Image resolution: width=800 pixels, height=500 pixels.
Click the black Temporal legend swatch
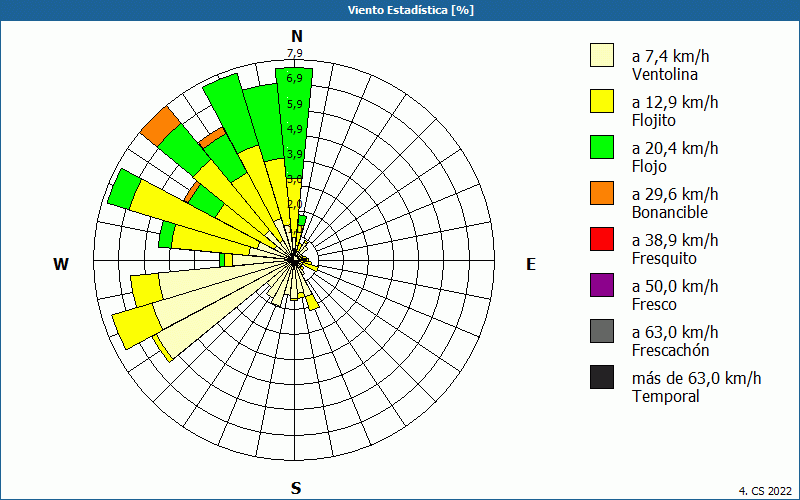[602, 377]
